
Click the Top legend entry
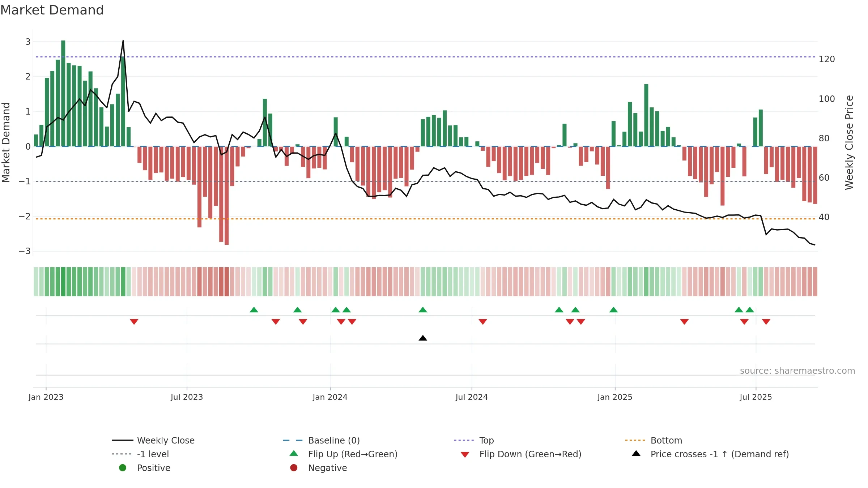474,440
